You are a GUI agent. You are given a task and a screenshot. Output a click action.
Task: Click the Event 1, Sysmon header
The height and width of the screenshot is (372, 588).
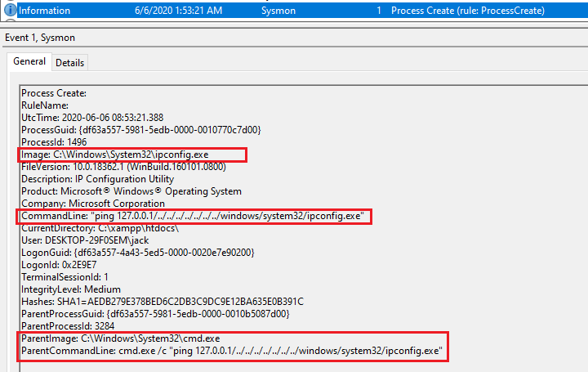(40, 38)
